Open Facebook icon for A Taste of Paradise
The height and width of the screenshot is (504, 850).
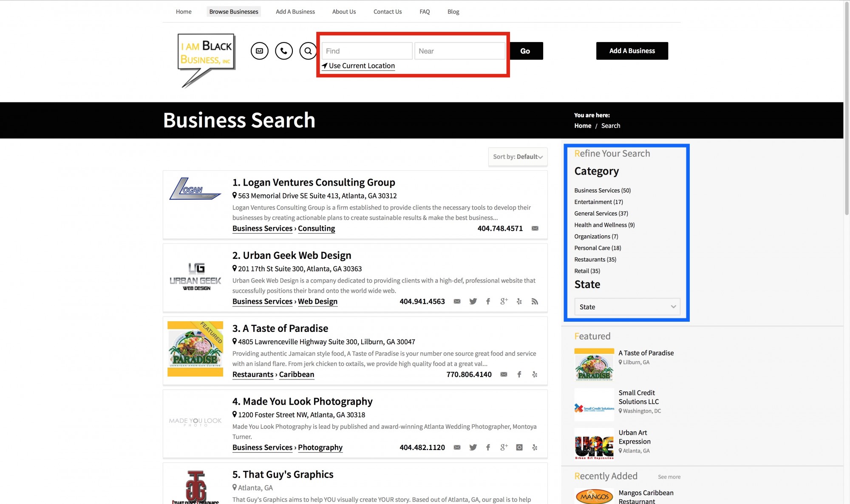click(x=519, y=375)
